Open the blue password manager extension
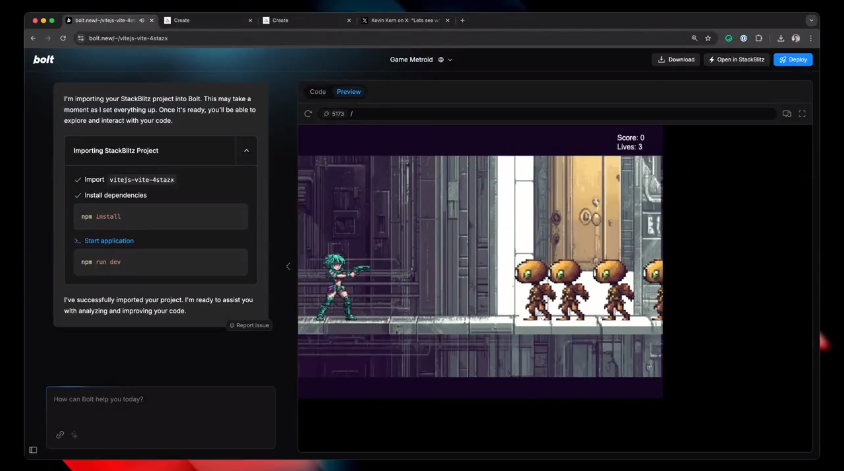The image size is (844, 471). pos(743,38)
